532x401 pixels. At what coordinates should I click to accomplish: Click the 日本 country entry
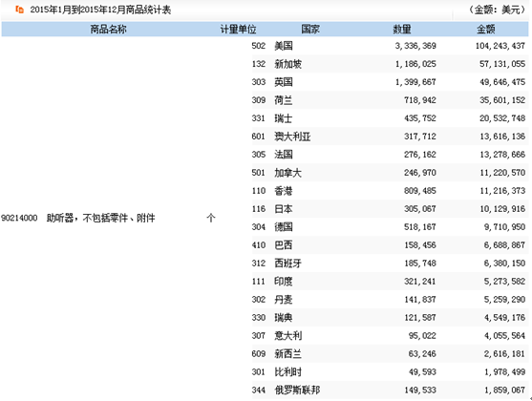284,209
